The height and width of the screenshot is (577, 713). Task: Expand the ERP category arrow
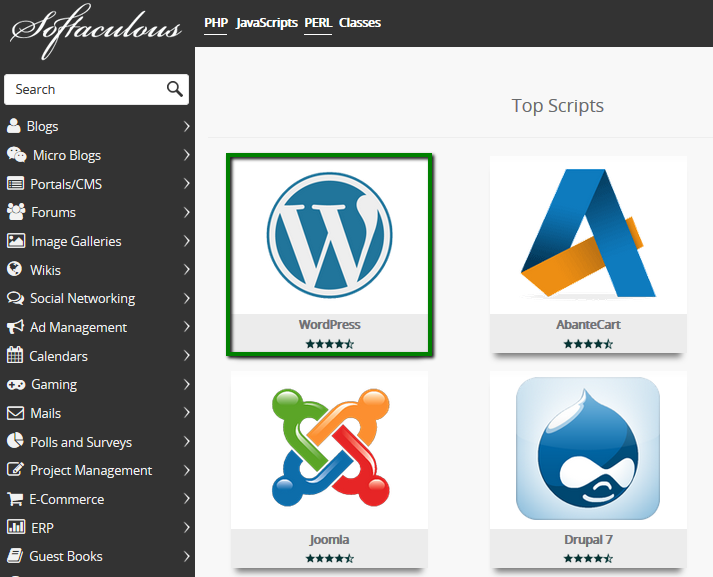186,527
